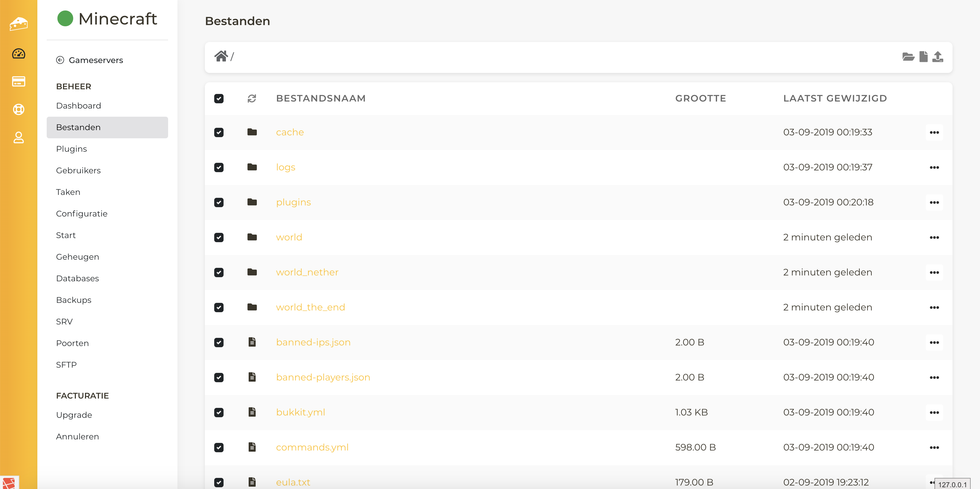Screen dimensions: 980x489
Task: Navigate to Plugins in sidebar menu
Action: 71,149
